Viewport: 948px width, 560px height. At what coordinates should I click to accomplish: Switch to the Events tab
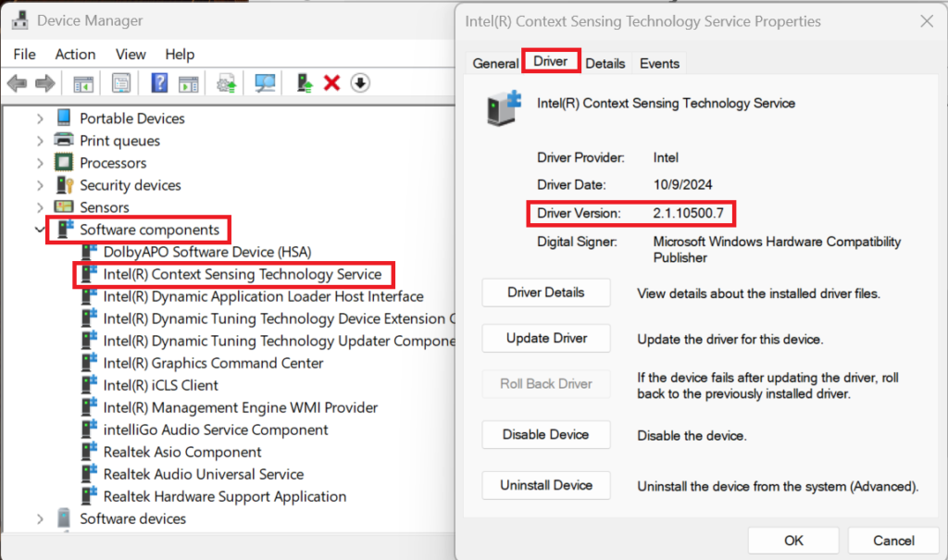pos(659,63)
